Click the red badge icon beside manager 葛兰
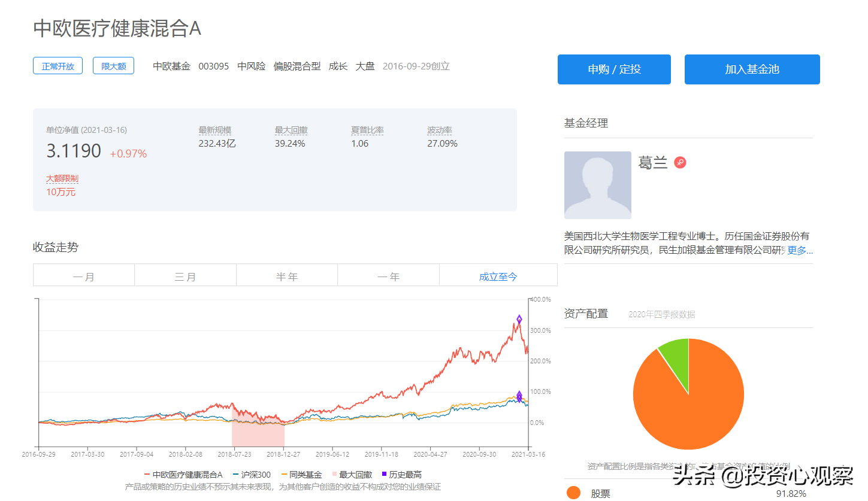The height and width of the screenshot is (501, 868). point(681,162)
